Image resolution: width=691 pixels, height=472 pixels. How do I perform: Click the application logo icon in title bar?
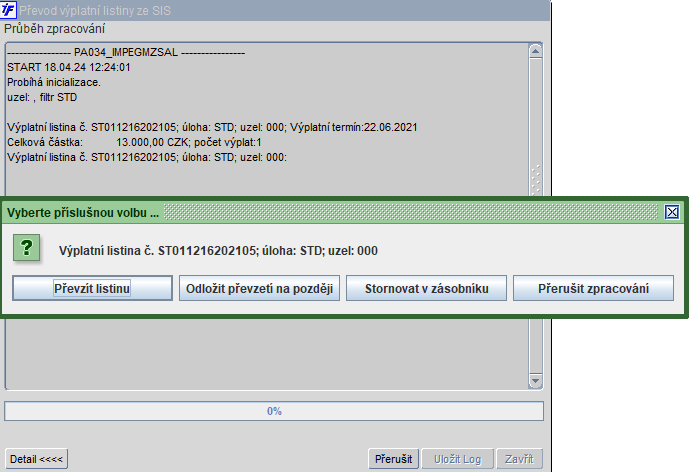click(x=9, y=10)
